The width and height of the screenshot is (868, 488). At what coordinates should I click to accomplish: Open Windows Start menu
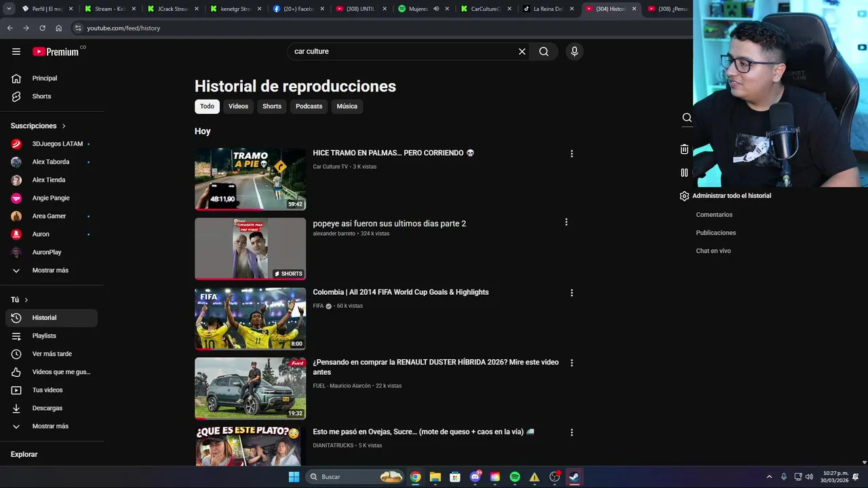click(x=294, y=477)
